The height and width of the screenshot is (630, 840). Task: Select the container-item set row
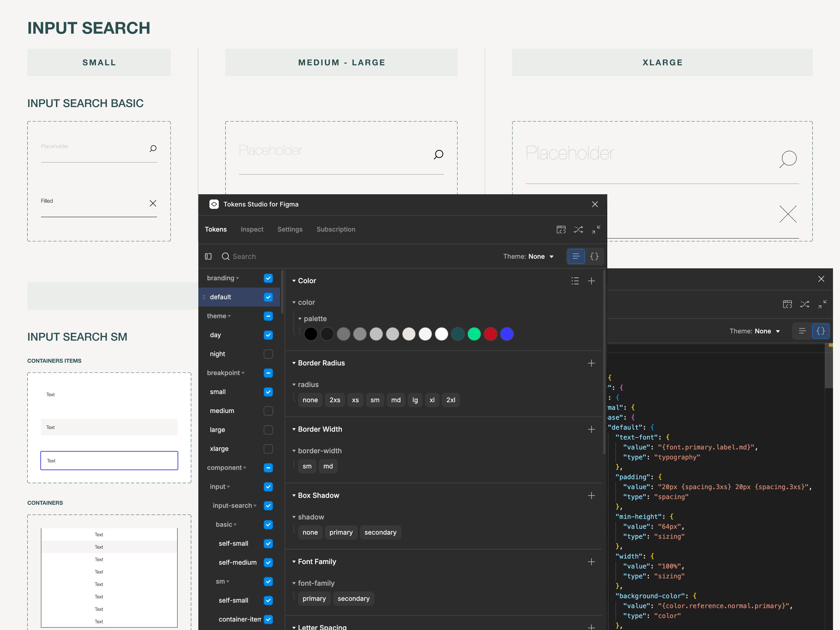coord(239,619)
